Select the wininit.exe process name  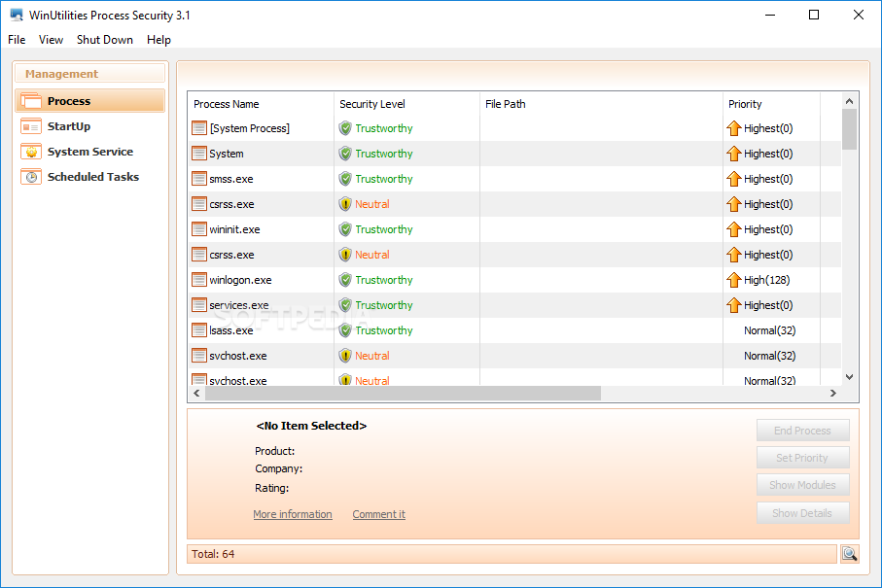pos(234,229)
